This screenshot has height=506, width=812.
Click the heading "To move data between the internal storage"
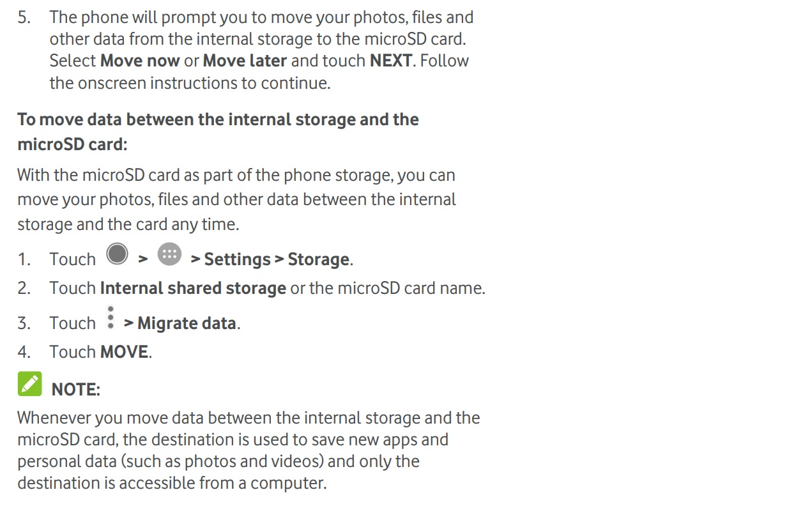[218, 119]
